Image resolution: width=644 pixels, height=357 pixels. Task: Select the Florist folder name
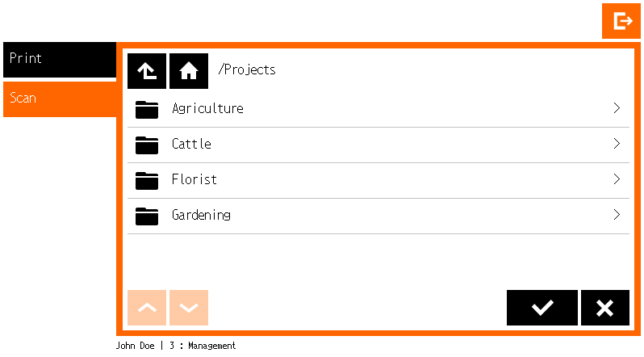click(194, 179)
